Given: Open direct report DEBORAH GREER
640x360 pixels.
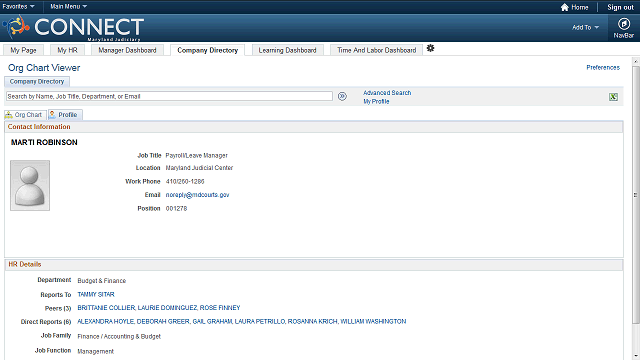Looking at the screenshot, I should pos(163,322).
